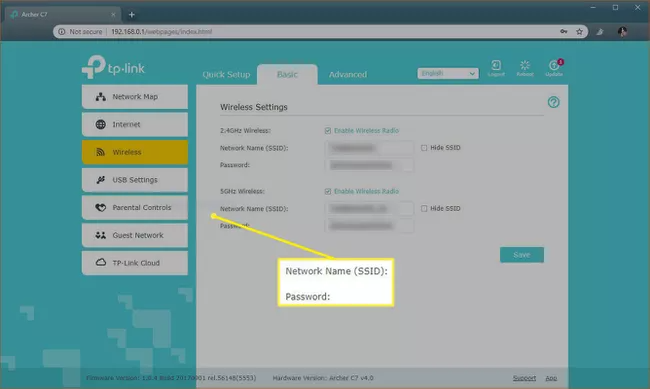Open the App link in footer

click(x=551, y=378)
